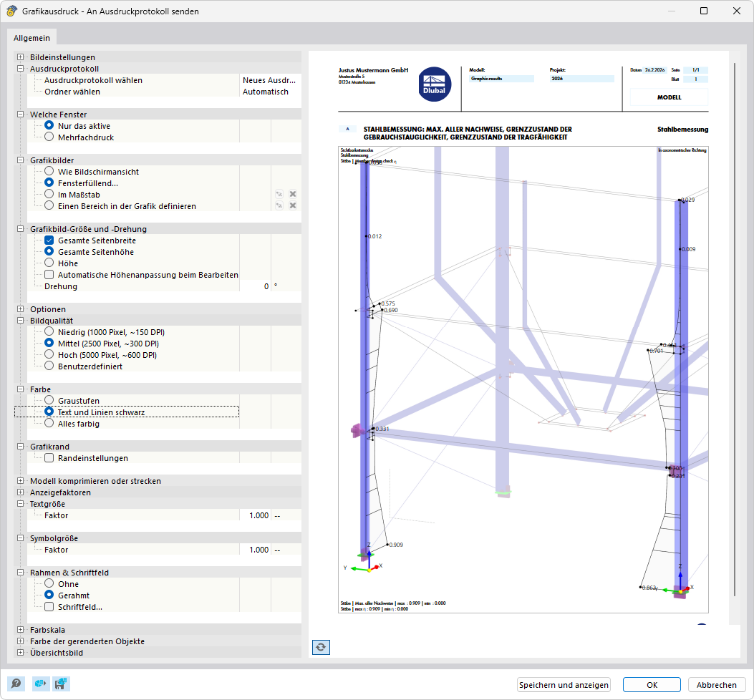
Task: Select Alles farbig color option
Action: coord(49,423)
